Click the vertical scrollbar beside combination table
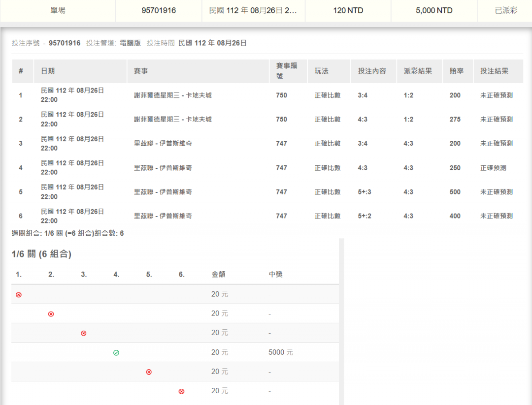Screen dimensions: 532x405 [341, 321]
